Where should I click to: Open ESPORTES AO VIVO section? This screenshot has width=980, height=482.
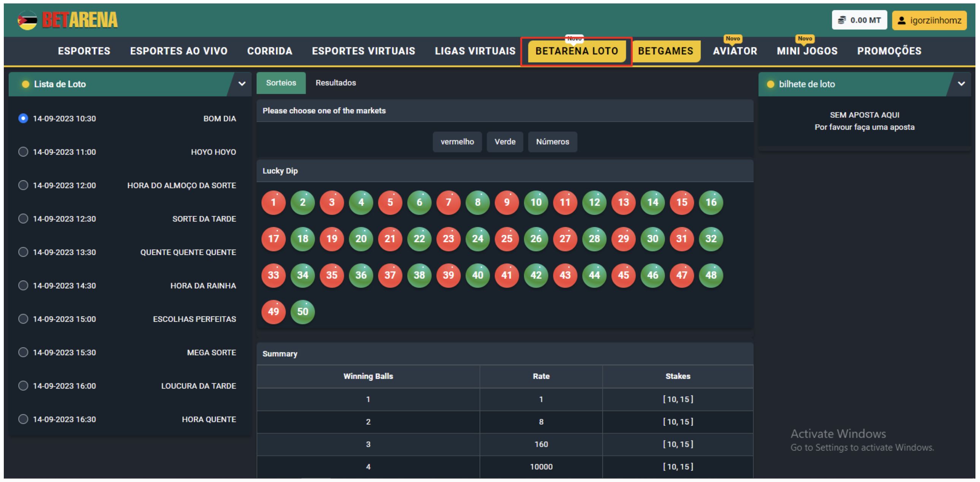(179, 51)
